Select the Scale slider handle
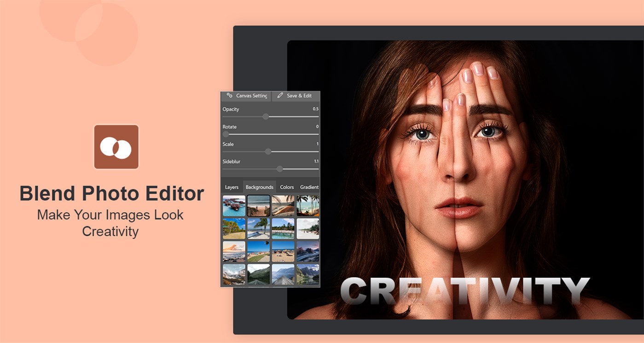The width and height of the screenshot is (644, 343). click(268, 151)
